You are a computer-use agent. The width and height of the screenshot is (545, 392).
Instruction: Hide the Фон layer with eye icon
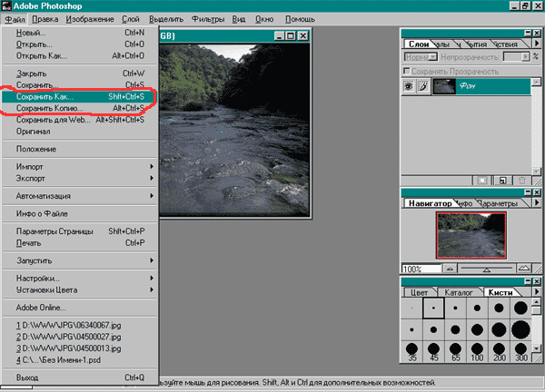pyautogui.click(x=408, y=87)
